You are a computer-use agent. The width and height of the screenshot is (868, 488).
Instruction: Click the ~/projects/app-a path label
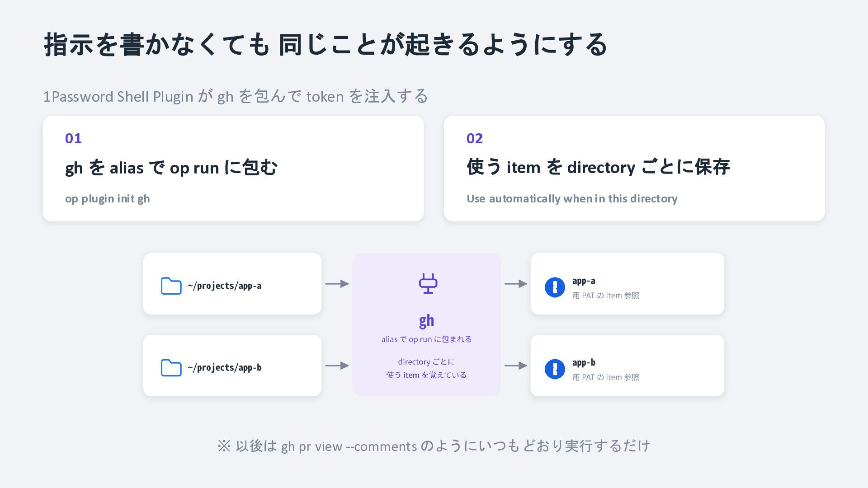click(225, 286)
